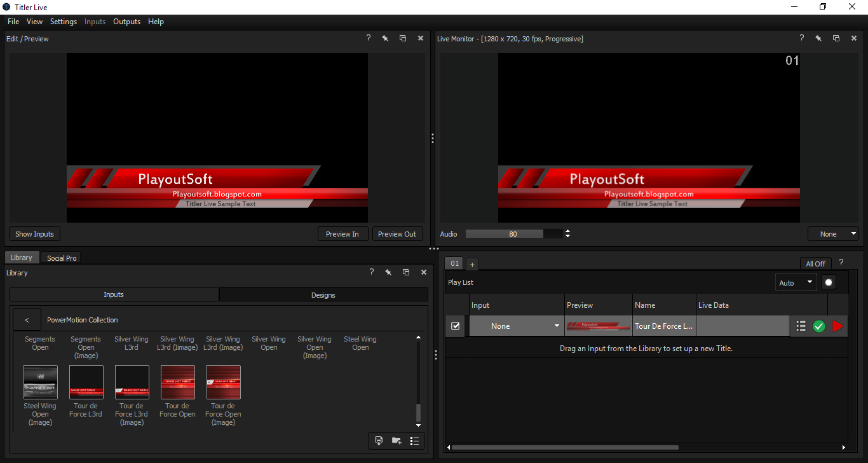Click the Preview Out button
Image resolution: width=868 pixels, height=463 pixels.
pyautogui.click(x=397, y=234)
